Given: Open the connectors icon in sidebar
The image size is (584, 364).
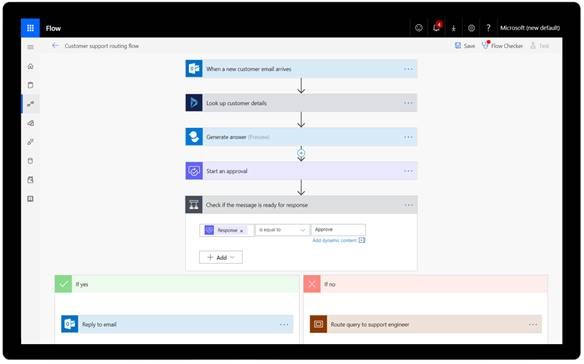Looking at the screenshot, I should [x=31, y=142].
